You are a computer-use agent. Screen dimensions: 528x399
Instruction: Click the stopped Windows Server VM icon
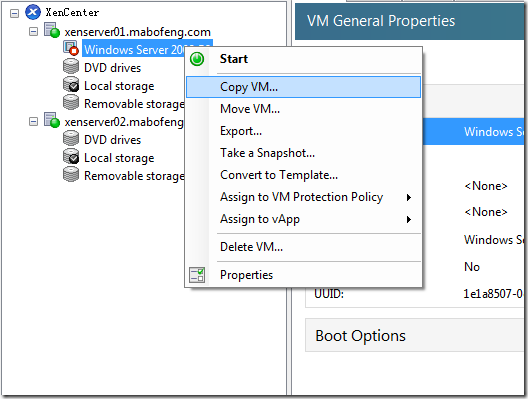[71, 48]
